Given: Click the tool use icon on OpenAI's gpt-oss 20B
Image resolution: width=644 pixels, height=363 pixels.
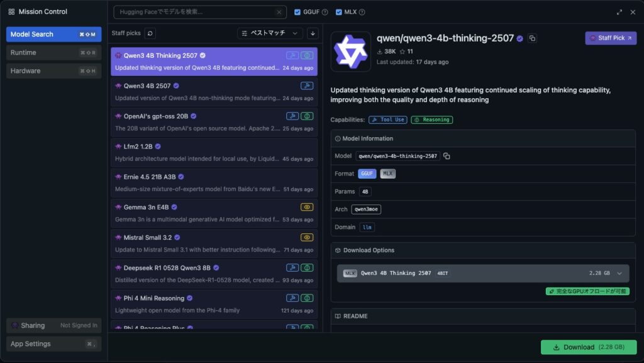Looking at the screenshot, I should 292,116.
